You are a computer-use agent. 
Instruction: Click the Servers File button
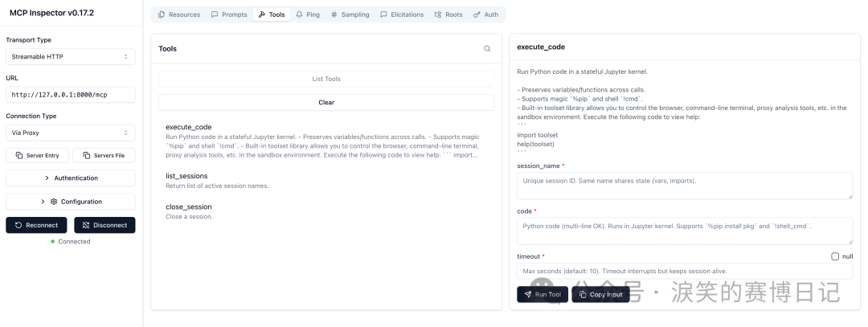click(104, 156)
